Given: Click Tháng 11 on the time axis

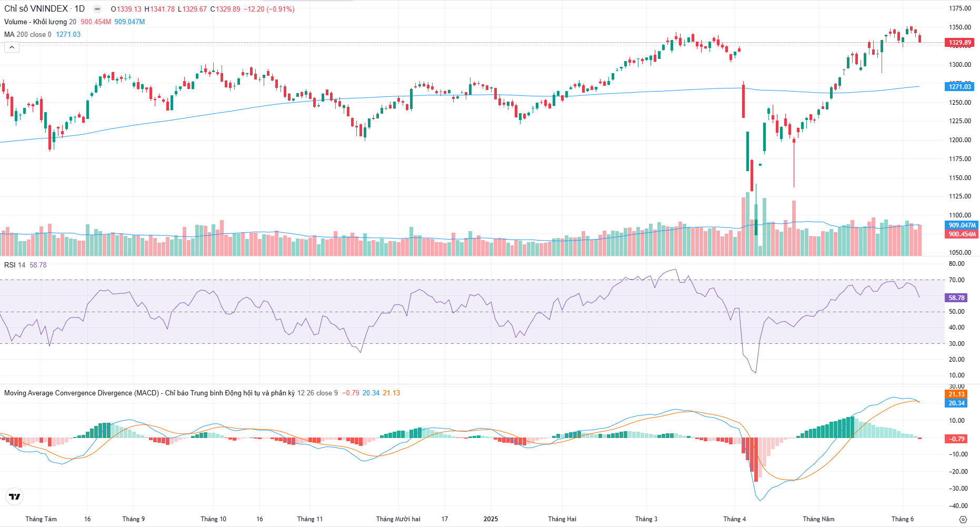Looking at the screenshot, I should 310,519.
